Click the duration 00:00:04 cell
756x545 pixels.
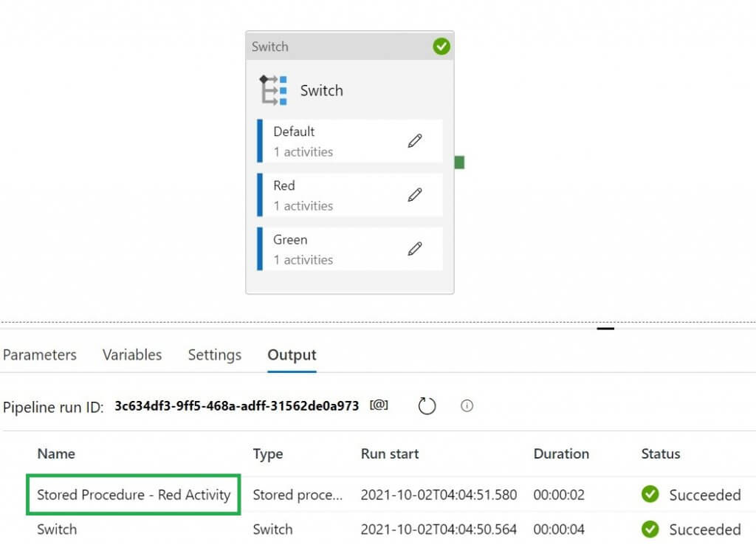559,529
